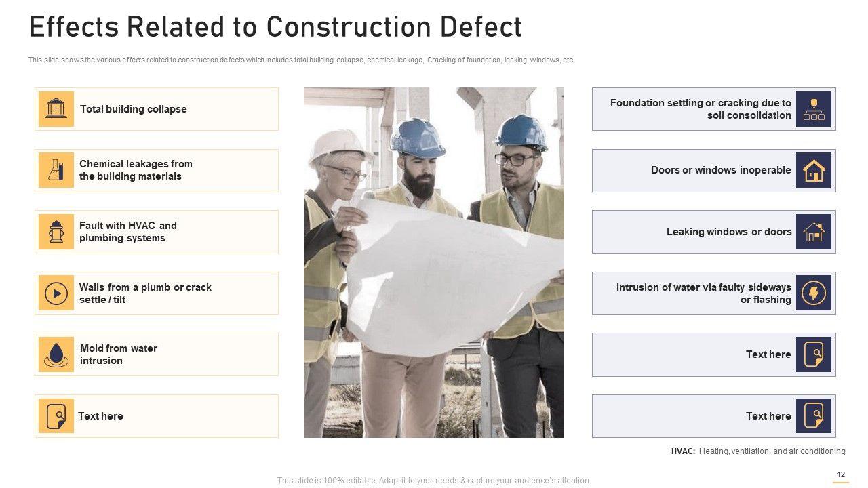
Task: Select the house icon for inoperable doors
Action: pyautogui.click(x=813, y=170)
